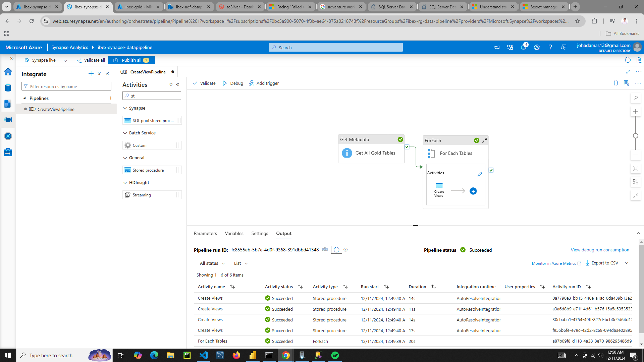The image size is (644, 362).
Task: Open the Synapse live mode dropdown
Action: click(x=65, y=61)
